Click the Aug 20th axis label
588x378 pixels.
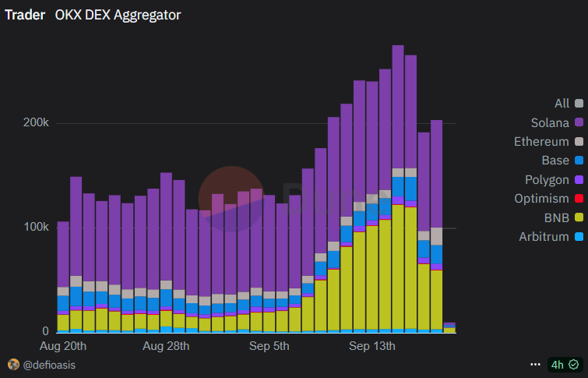coord(63,346)
